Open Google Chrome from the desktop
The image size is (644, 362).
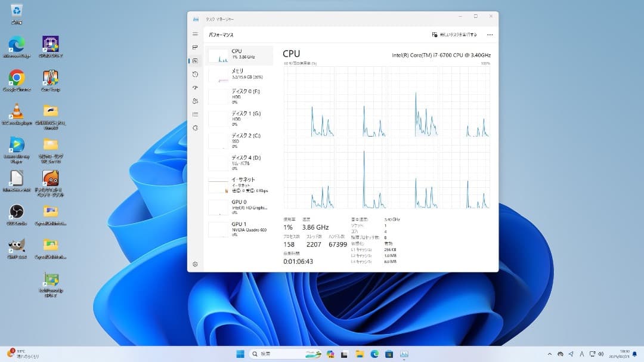[x=16, y=78]
